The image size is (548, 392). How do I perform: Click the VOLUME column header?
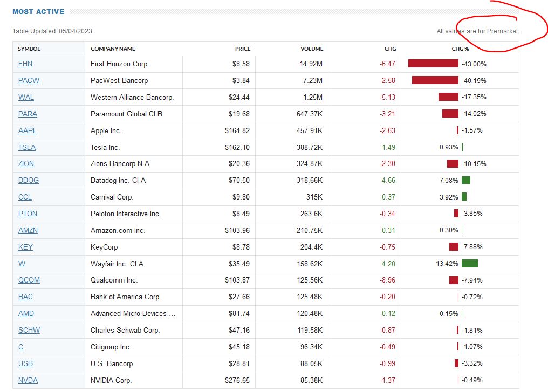coord(312,49)
